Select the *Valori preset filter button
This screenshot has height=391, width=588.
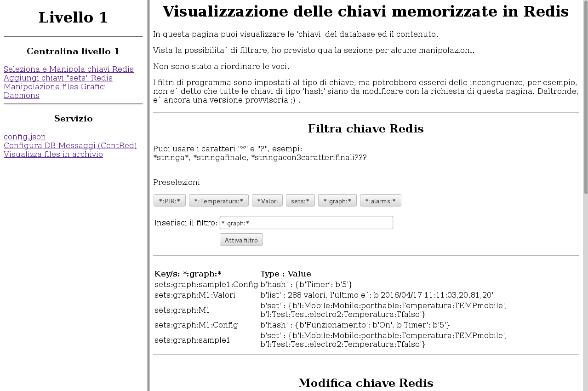coord(267,201)
